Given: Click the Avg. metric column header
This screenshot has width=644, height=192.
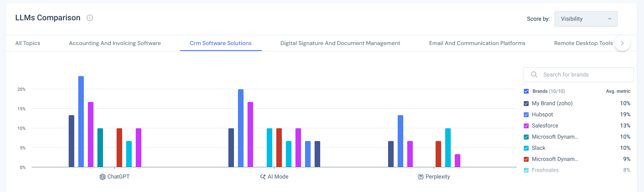Looking at the screenshot, I should [618, 91].
